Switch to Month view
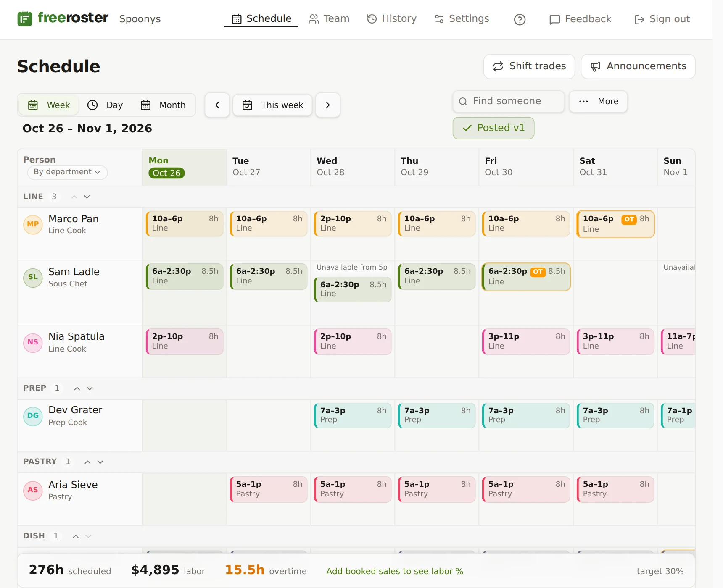Image resolution: width=723 pixels, height=588 pixels. tap(164, 105)
